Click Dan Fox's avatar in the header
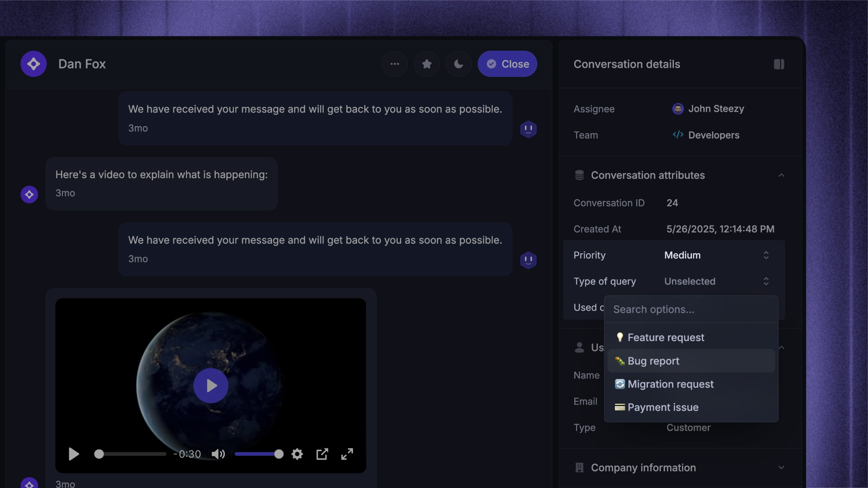This screenshot has width=868, height=488. pyautogui.click(x=33, y=64)
